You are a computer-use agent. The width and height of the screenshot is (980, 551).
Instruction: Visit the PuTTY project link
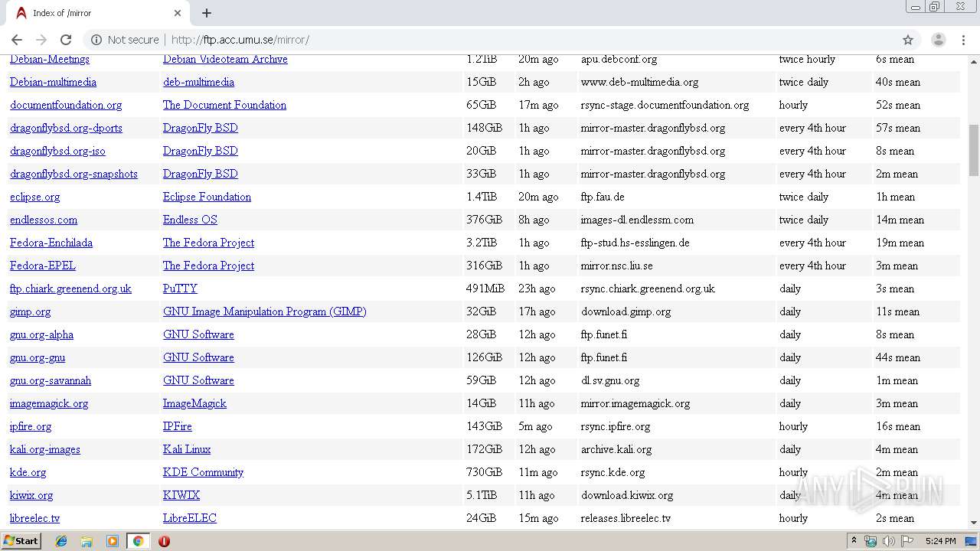click(x=180, y=289)
